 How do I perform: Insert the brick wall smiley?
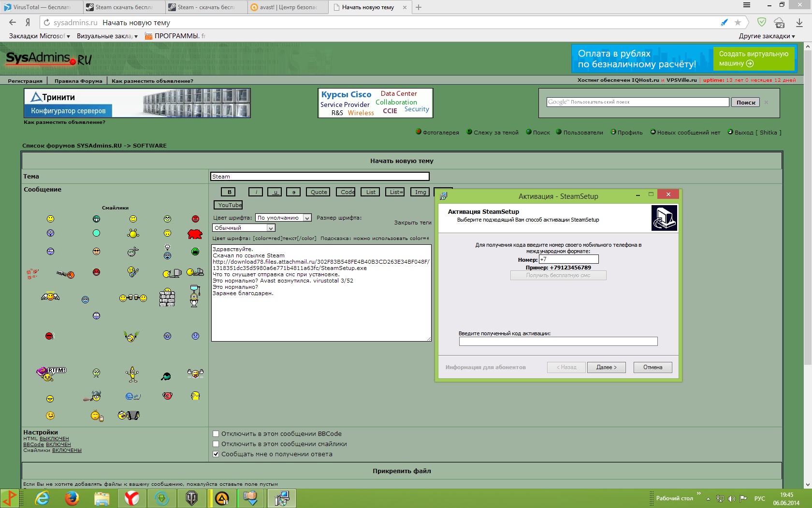[x=167, y=298]
